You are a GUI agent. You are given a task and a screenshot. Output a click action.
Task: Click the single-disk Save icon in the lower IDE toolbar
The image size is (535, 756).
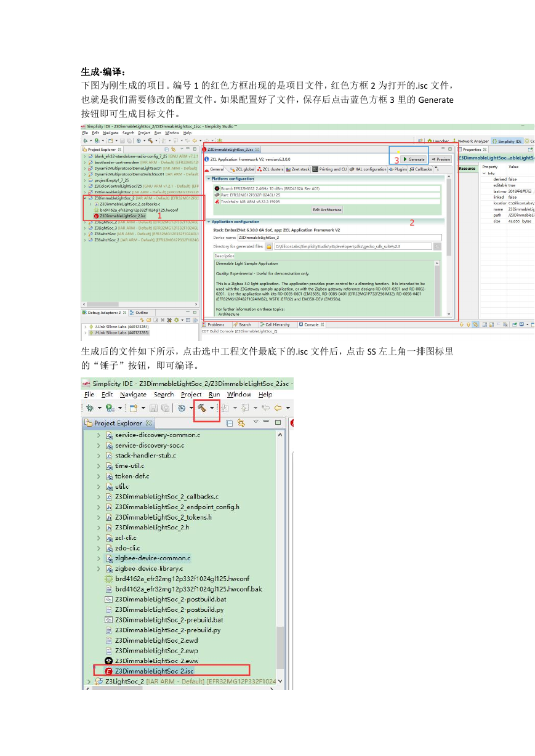pos(155,408)
